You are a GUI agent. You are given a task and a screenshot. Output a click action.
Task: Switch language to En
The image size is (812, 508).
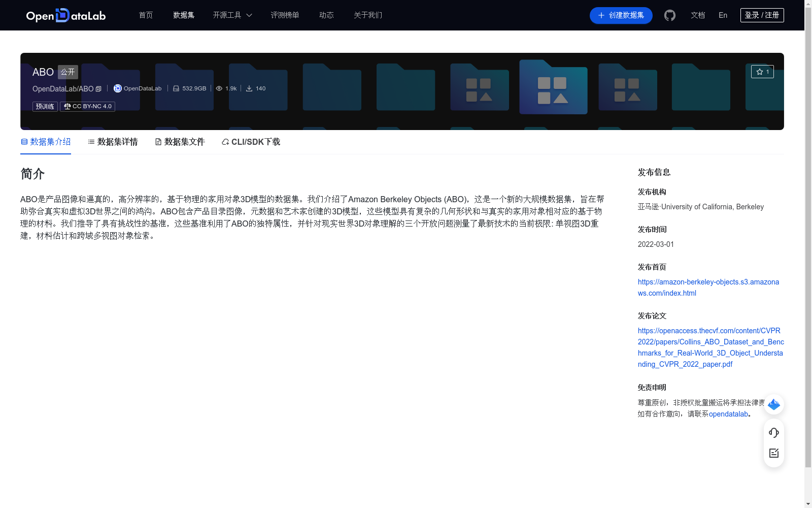tap(723, 15)
